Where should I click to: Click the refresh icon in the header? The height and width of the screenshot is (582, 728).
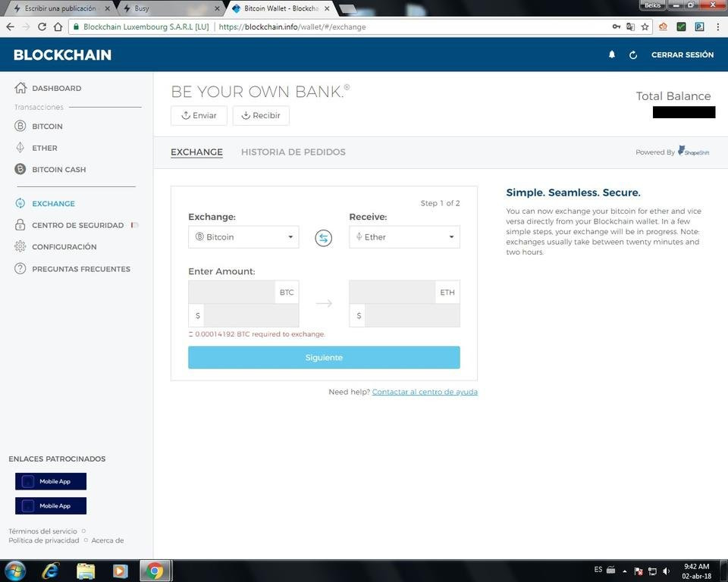[x=632, y=55]
